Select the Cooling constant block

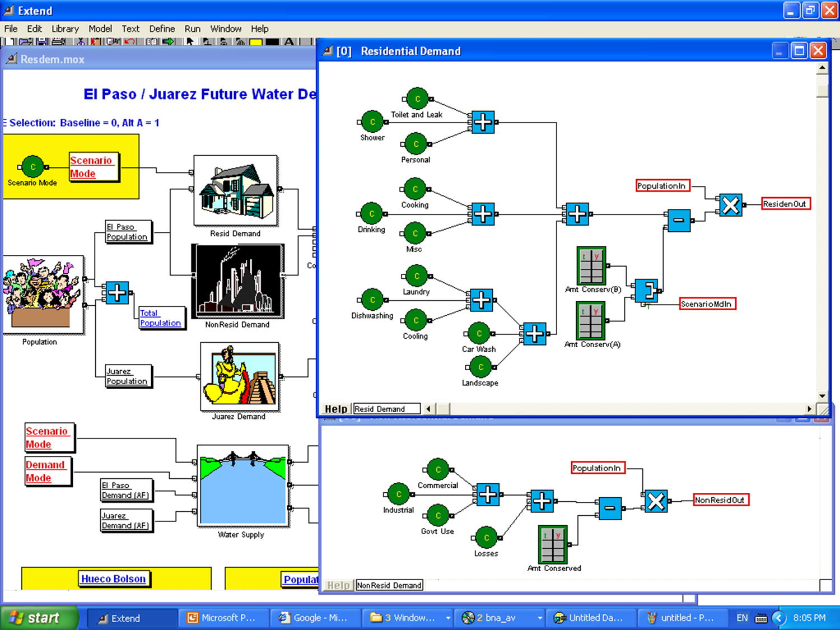click(416, 320)
